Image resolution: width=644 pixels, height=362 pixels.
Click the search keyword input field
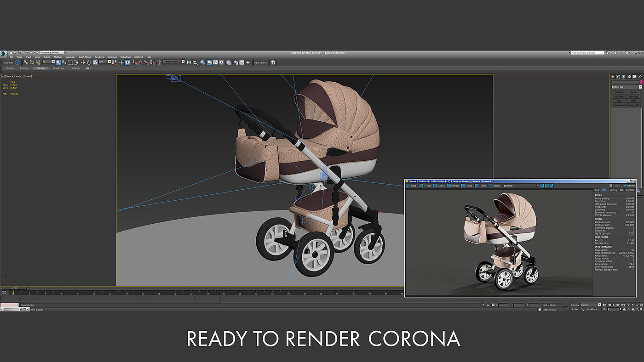(587, 53)
